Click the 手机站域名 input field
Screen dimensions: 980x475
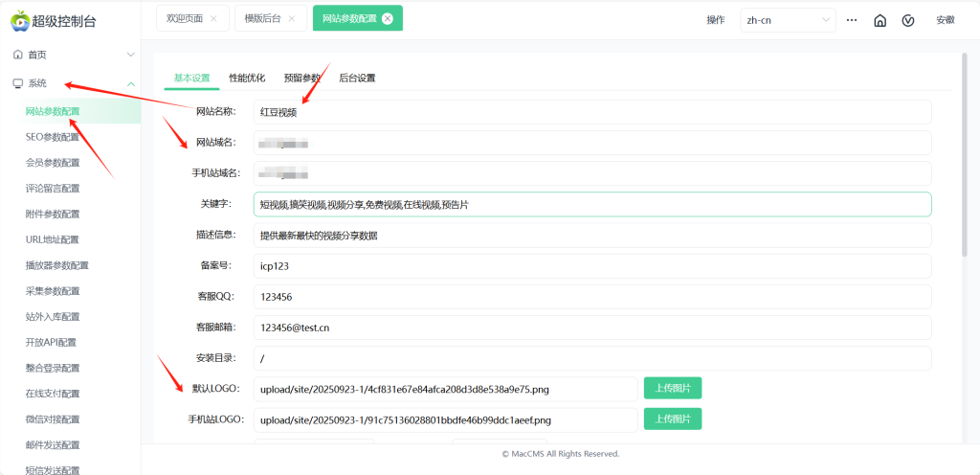(592, 173)
